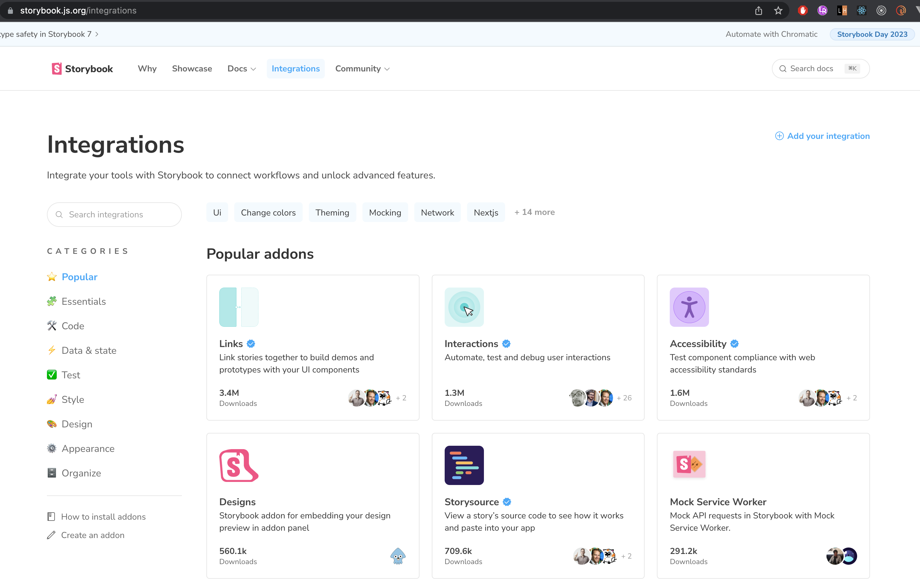Click the Storybook logo icon
Viewport: 920px width, 588px height.
(56, 69)
